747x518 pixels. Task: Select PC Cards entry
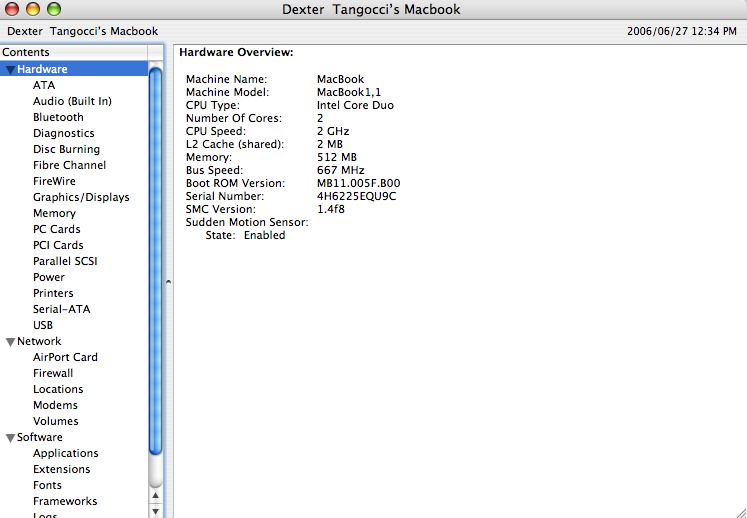57,229
